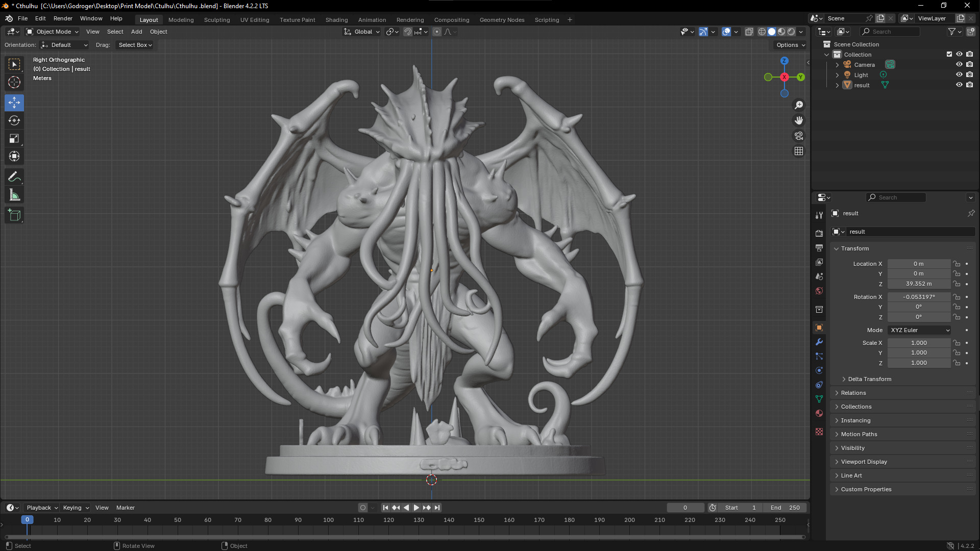Select the Annotate tool
Image resolution: width=980 pixels, height=551 pixels.
point(14,177)
